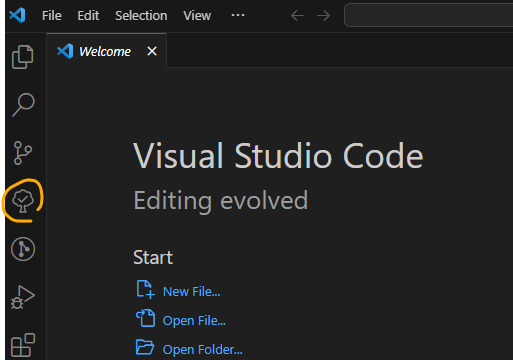The image size is (513, 360).
Task: Open Source Control view in activity bar
Action: click(x=23, y=153)
